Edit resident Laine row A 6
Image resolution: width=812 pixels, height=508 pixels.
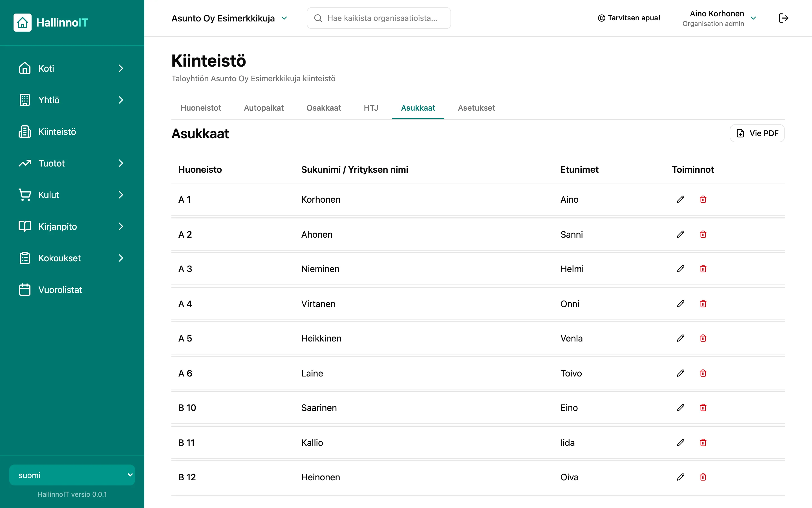point(680,373)
